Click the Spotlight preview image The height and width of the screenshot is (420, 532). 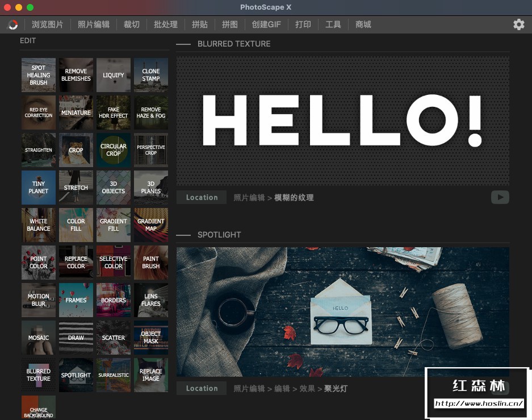pyautogui.click(x=343, y=311)
